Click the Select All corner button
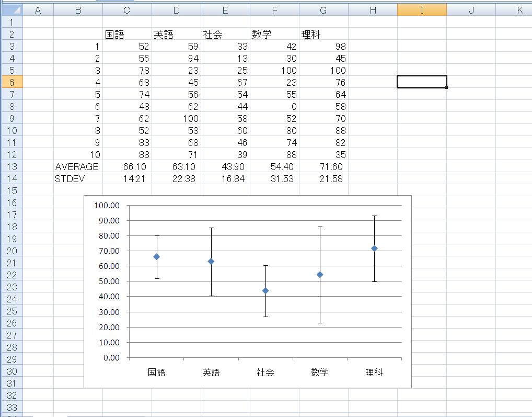 11,10
